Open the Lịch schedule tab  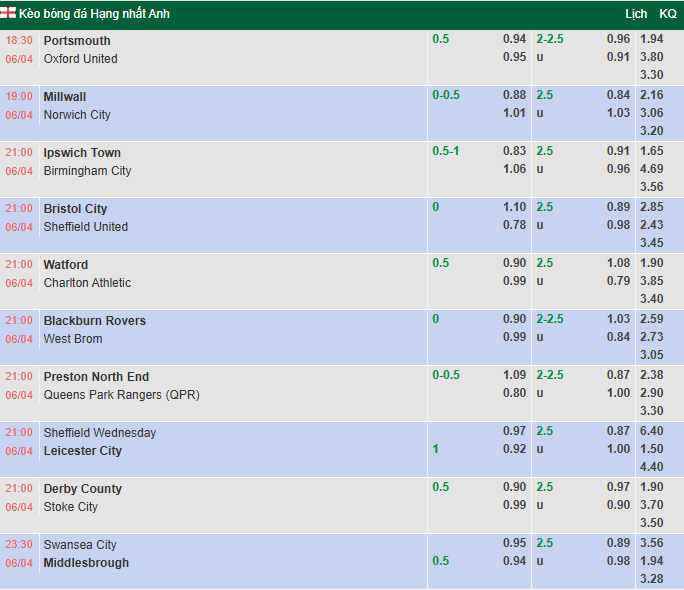coord(636,14)
